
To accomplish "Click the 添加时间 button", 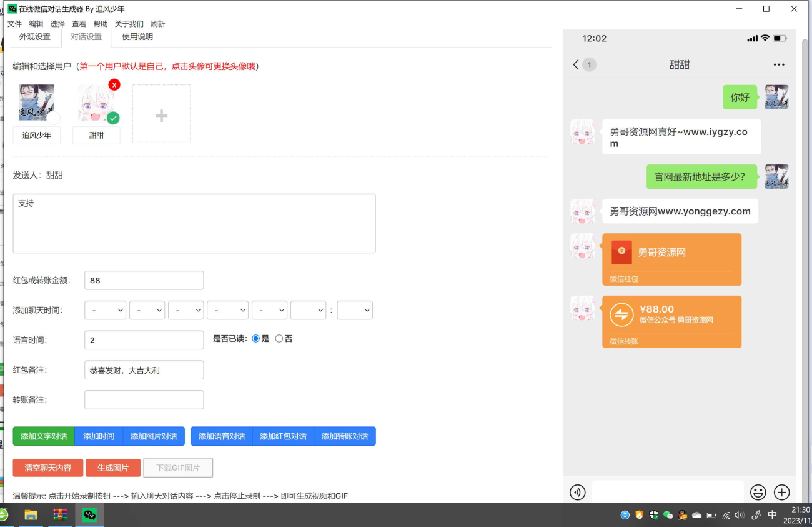I will tap(99, 436).
